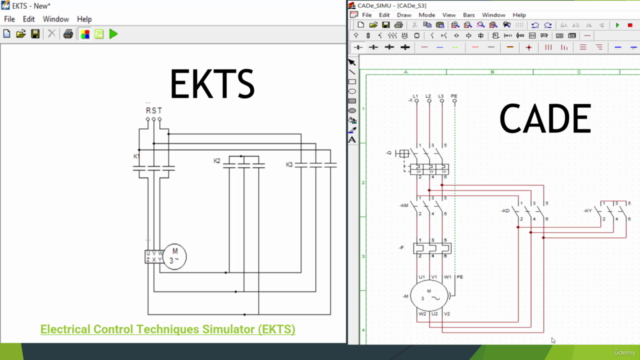Open EKTS File menu

(x=9, y=19)
